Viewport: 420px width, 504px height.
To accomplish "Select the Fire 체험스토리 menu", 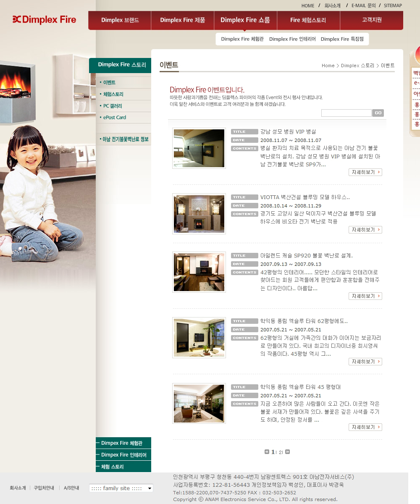I will click(x=308, y=20).
